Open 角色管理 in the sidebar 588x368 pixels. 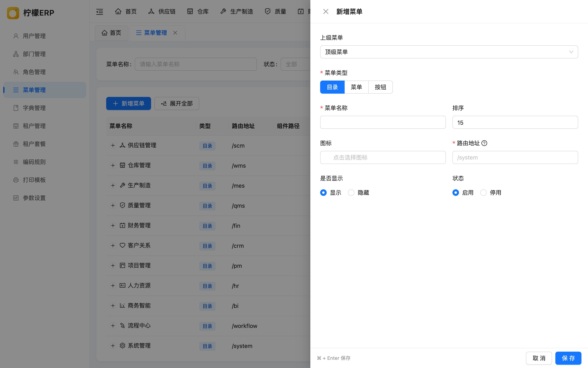pos(45,72)
